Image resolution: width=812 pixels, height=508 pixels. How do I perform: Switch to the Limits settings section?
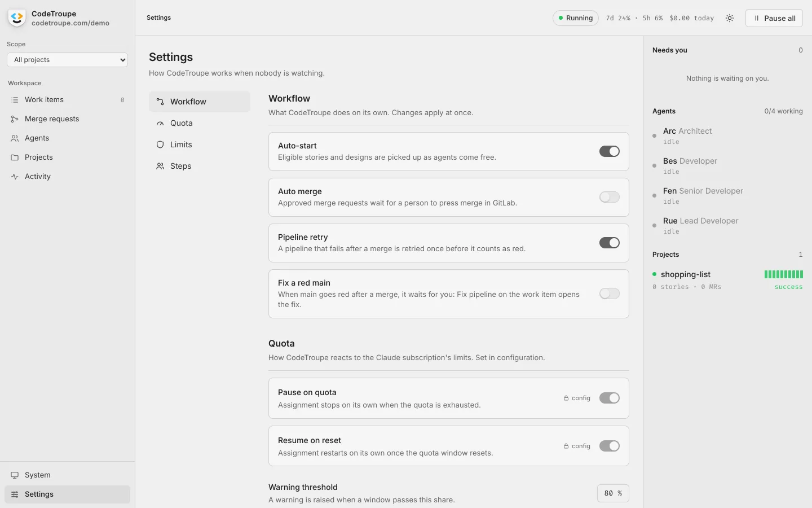point(200,144)
